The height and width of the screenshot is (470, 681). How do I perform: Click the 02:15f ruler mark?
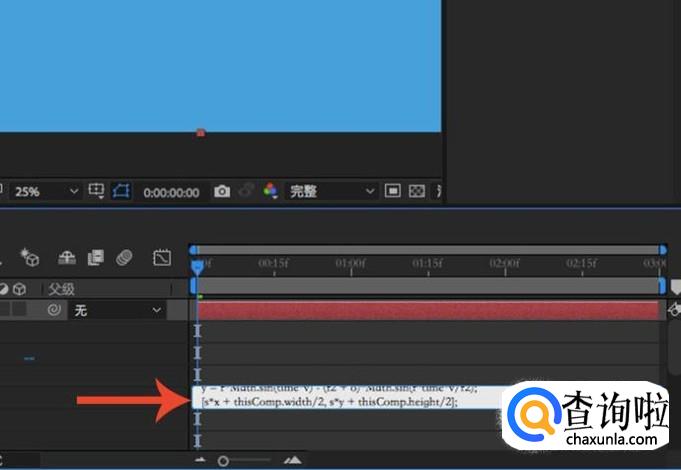582,264
